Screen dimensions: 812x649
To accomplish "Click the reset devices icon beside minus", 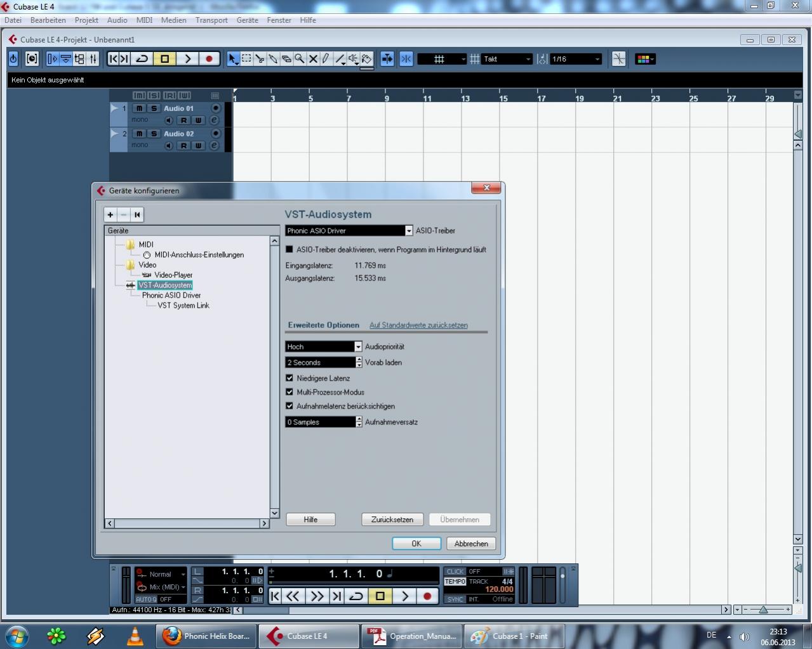I will click(x=137, y=214).
